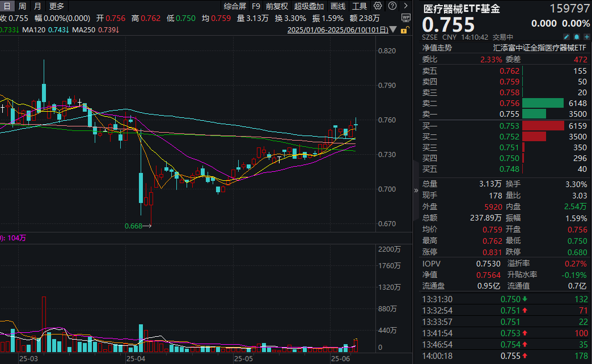Screen dimensions: 592x364
Task: Expand the date range dropdown triangle
Action: pos(394,29)
